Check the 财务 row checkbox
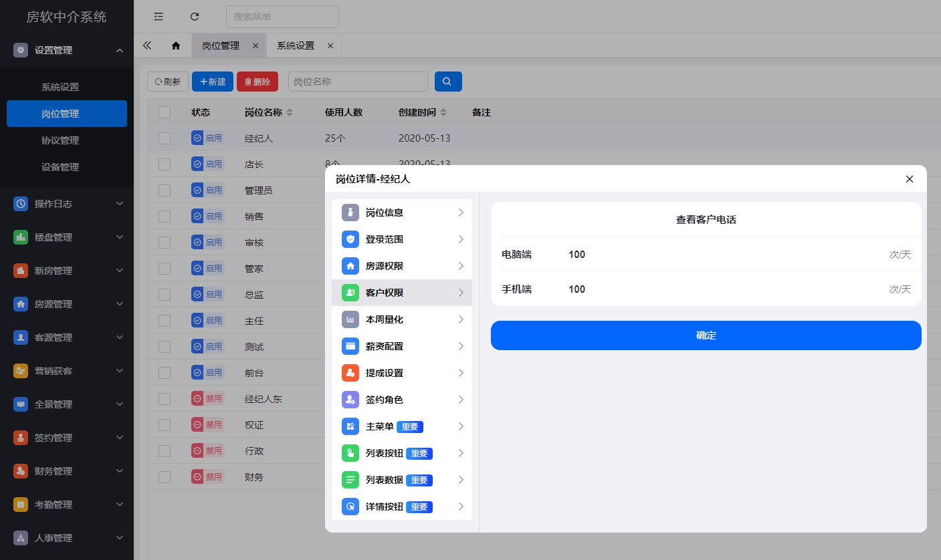Screen dimensions: 941x560 pos(165,477)
